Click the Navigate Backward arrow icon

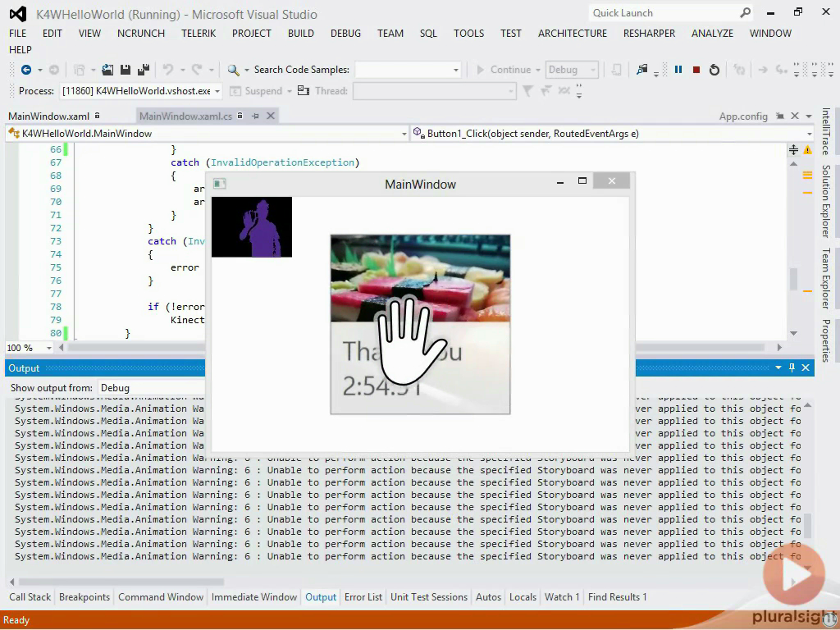(25, 70)
